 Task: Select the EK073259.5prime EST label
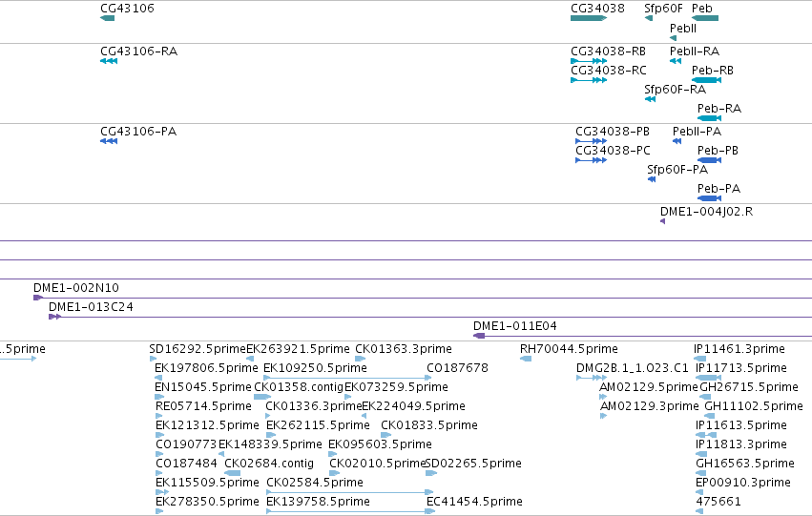396,387
